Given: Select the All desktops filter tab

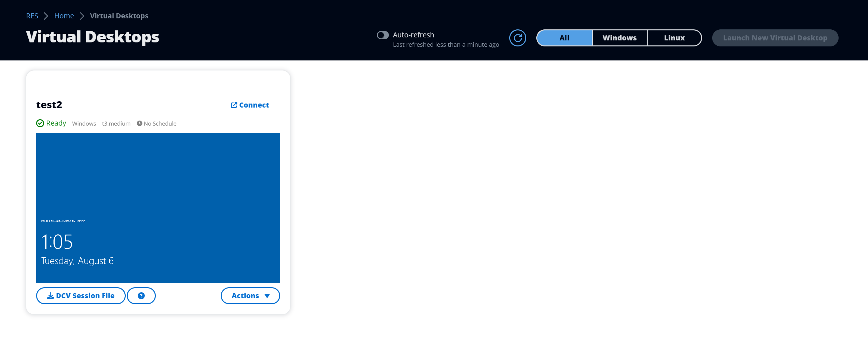Looking at the screenshot, I should pos(564,38).
